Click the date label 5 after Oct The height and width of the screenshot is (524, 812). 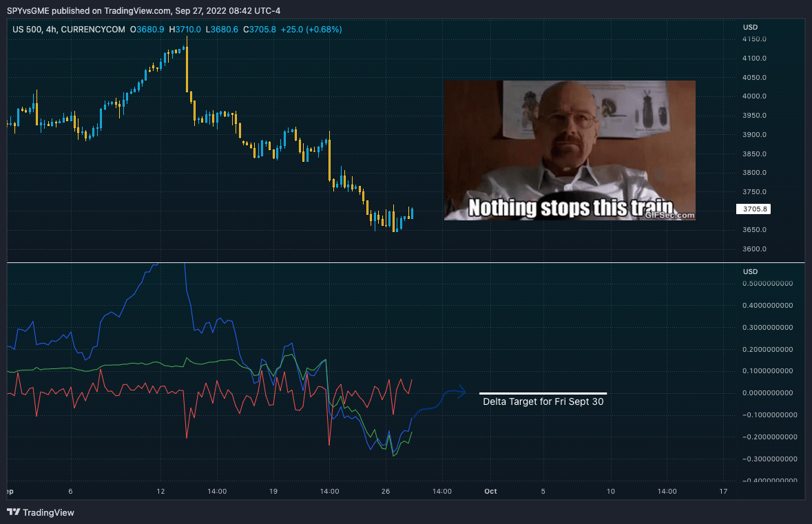543,491
